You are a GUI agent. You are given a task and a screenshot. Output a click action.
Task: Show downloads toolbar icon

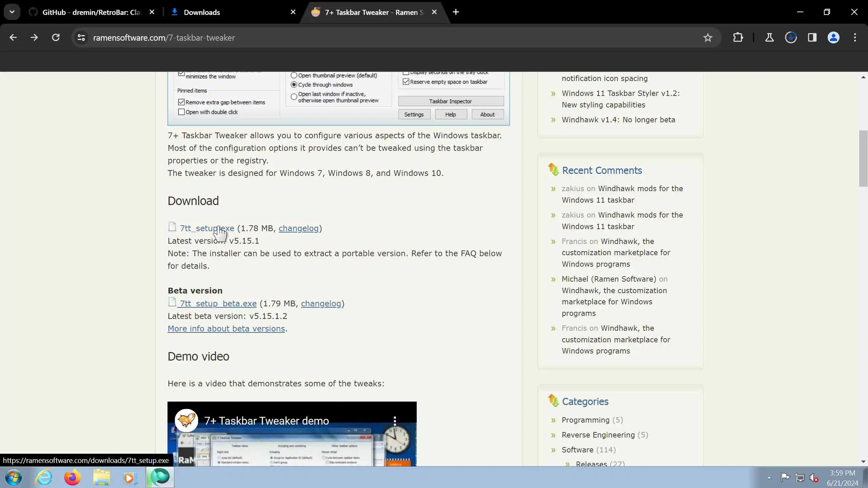pyautogui.click(x=791, y=38)
